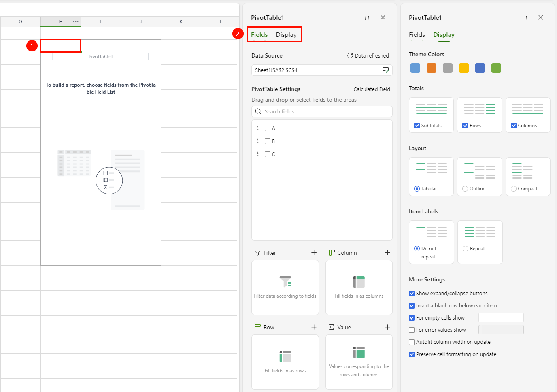The image size is (557, 392).
Task: Pick the gray theme color swatch
Action: tap(448, 68)
